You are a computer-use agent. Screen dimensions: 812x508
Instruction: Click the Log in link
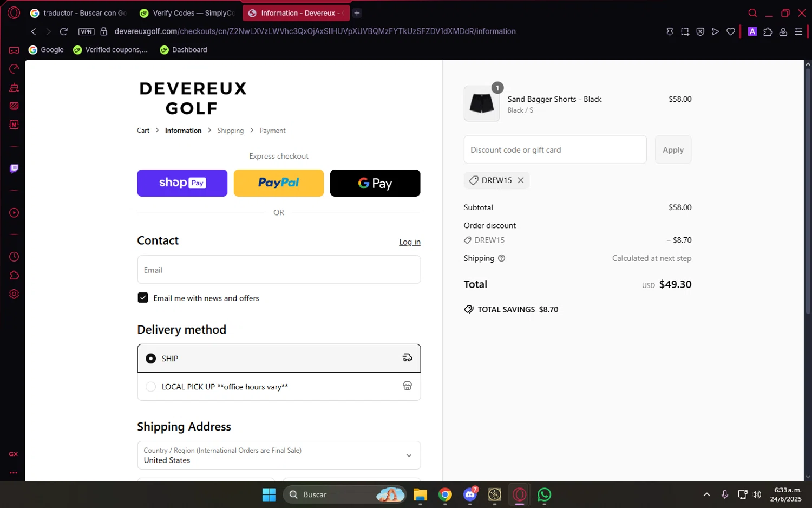click(x=410, y=242)
